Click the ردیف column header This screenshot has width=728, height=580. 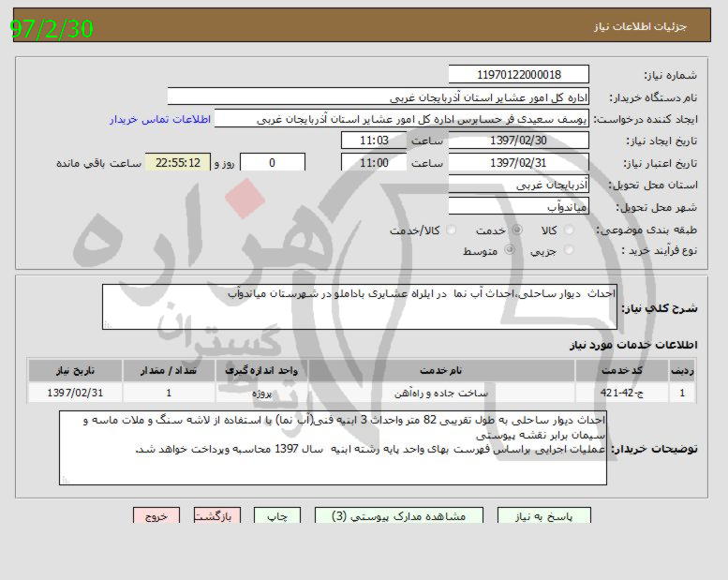pyautogui.click(x=682, y=370)
